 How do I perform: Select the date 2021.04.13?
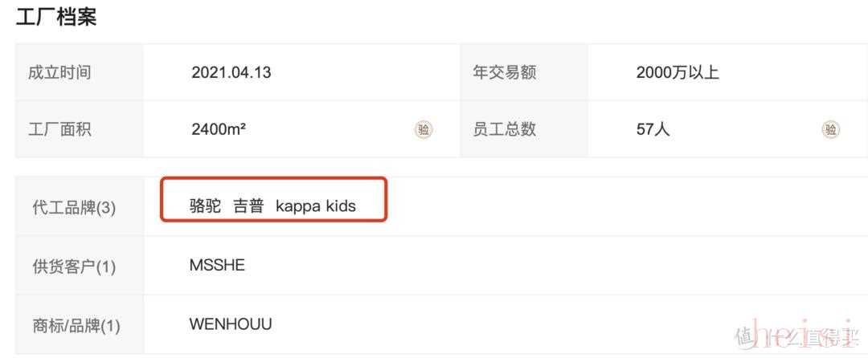pos(231,72)
